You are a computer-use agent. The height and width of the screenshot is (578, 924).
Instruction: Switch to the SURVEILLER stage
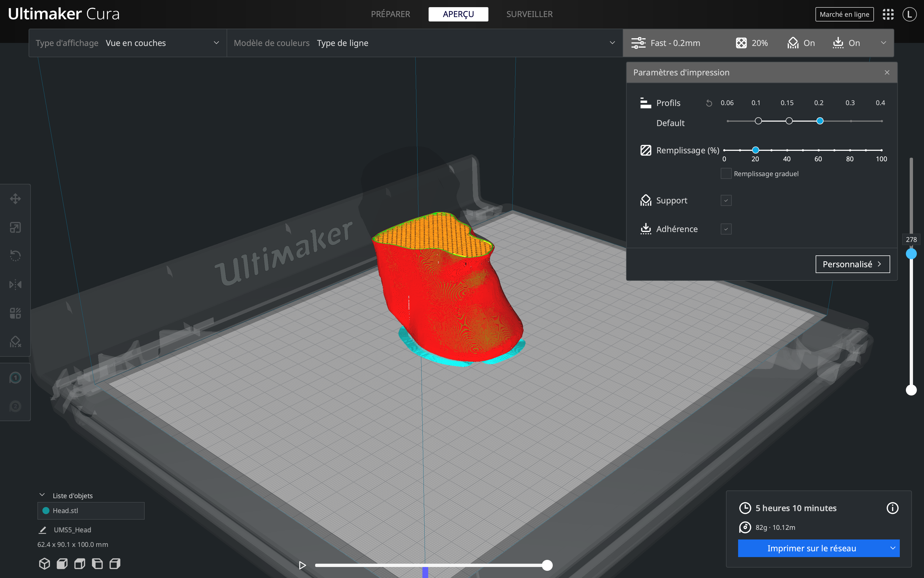(x=529, y=14)
